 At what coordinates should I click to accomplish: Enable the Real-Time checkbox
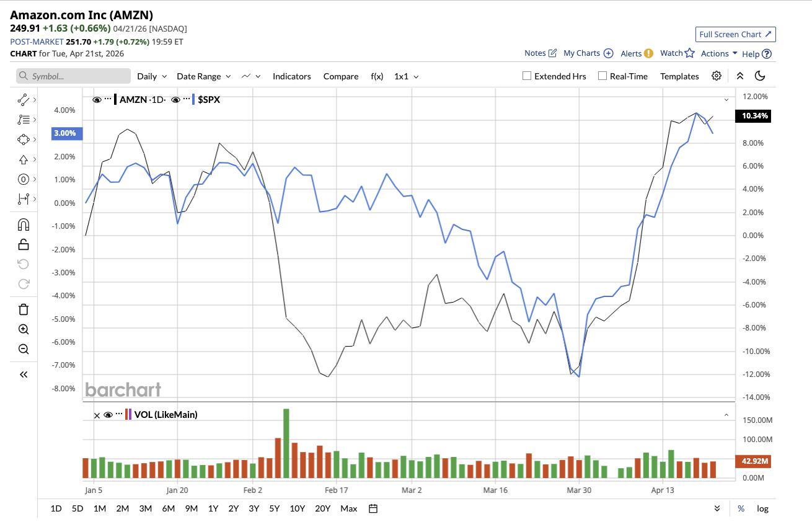point(602,76)
